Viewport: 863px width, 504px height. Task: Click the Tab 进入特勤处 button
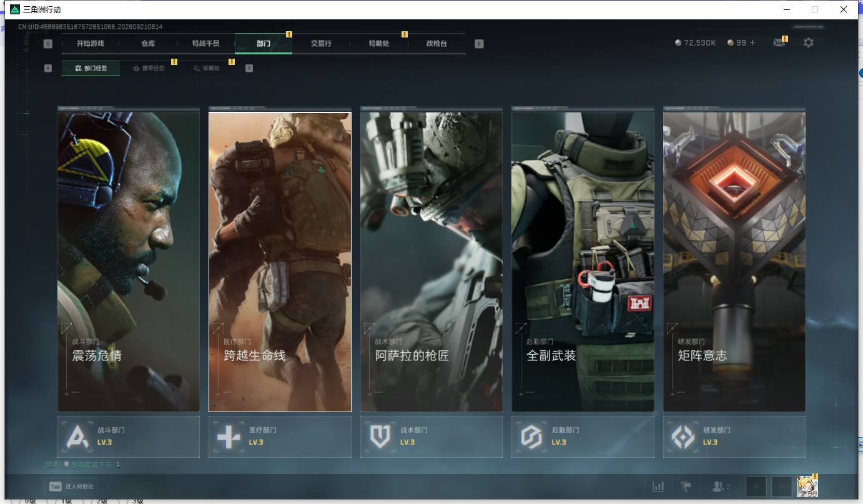point(71,487)
